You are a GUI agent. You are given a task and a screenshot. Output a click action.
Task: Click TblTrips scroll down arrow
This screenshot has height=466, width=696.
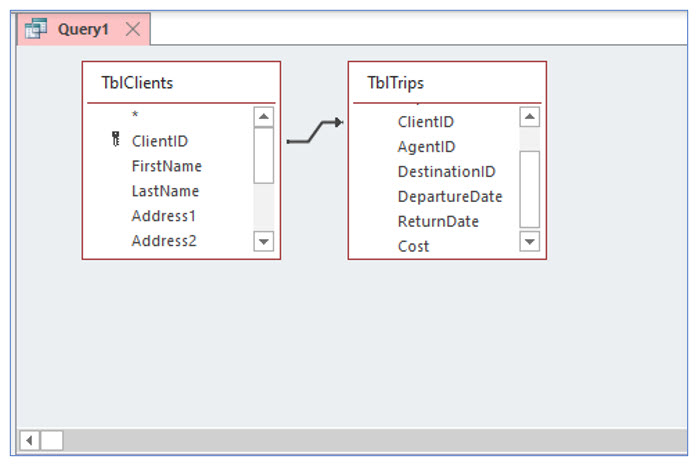tap(530, 241)
